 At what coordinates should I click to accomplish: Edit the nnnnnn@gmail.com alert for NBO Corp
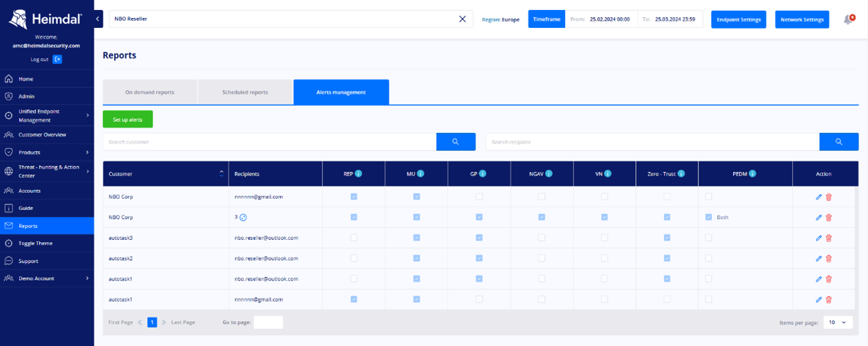819,197
